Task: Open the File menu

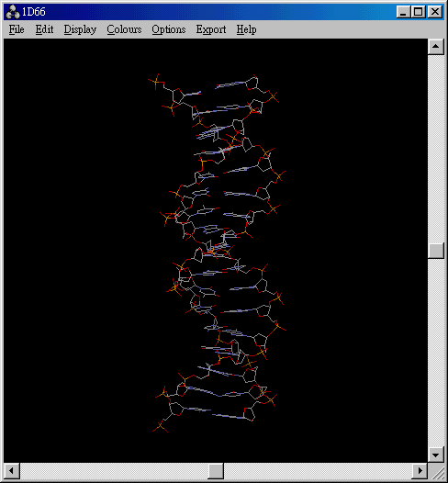Action: [17, 29]
